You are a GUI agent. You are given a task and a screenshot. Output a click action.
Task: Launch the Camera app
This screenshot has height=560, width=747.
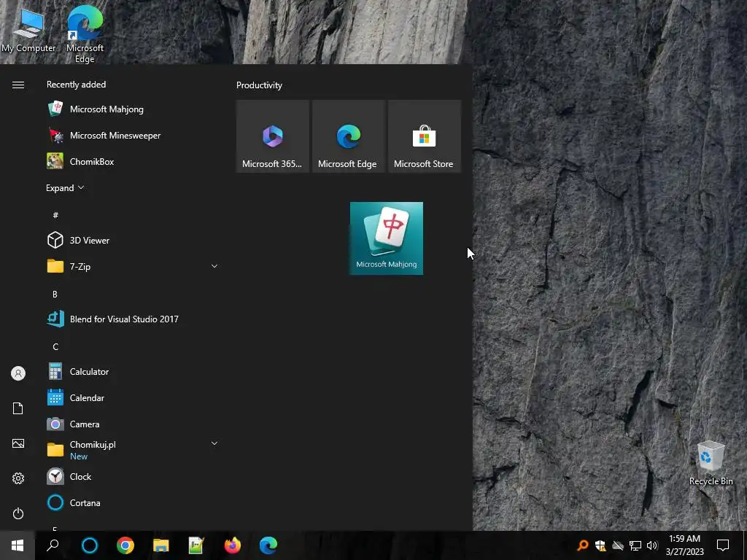click(133, 424)
